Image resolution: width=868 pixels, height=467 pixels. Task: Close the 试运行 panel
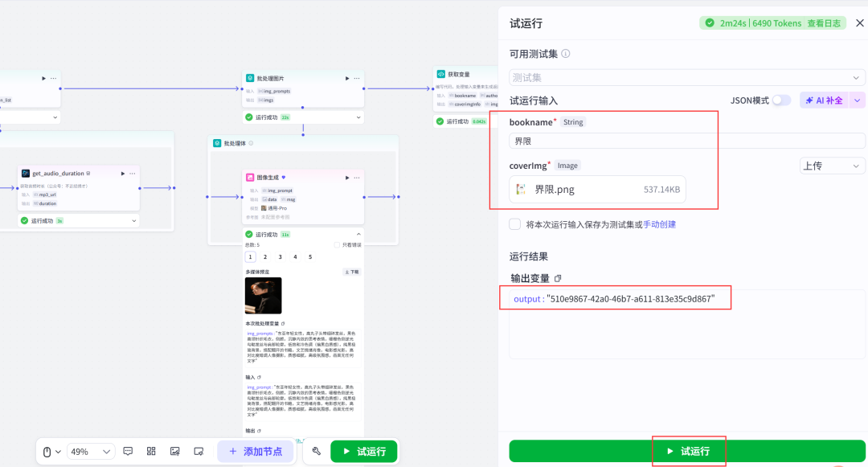859,23
